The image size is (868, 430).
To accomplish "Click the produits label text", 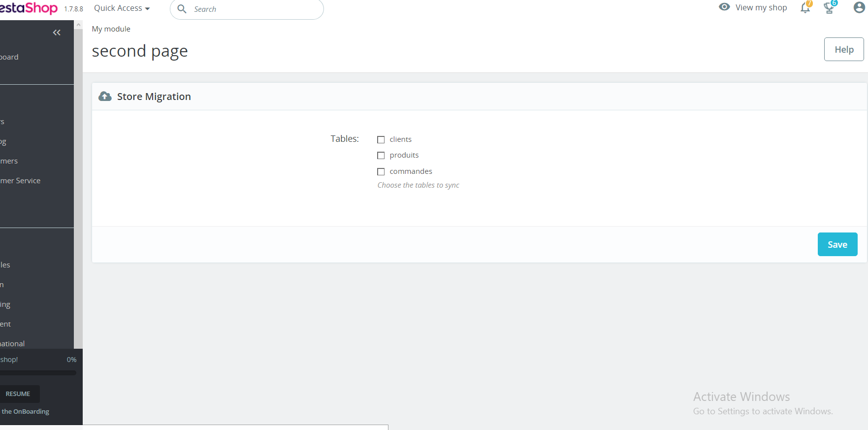I will 404,155.
